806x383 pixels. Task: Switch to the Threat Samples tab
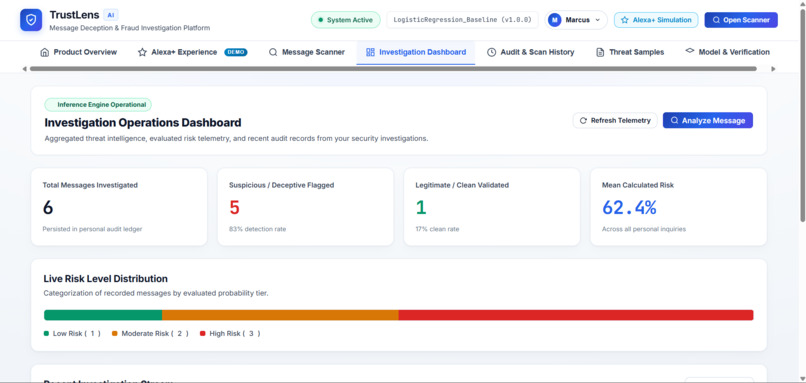tap(630, 52)
